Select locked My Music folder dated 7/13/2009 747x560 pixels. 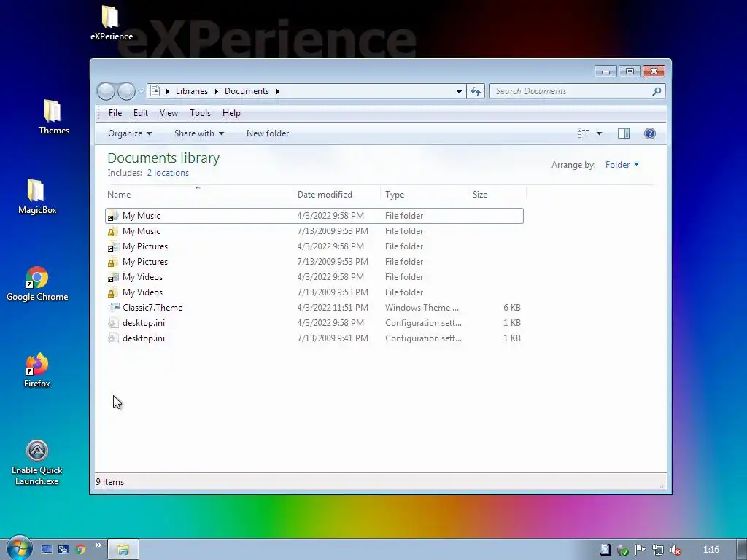point(314,231)
